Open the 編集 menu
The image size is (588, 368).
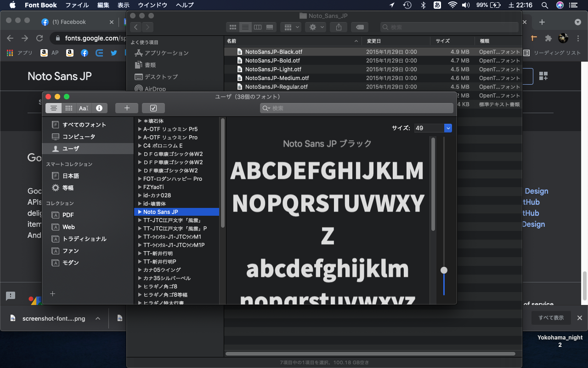click(103, 5)
